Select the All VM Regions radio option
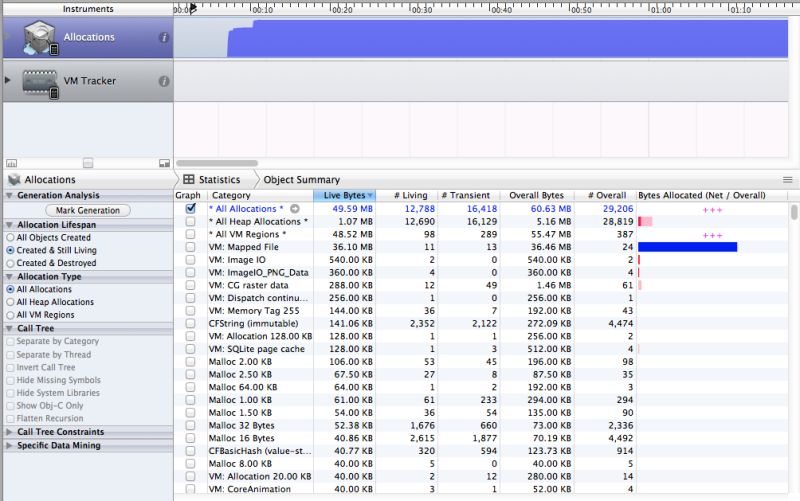 tap(10, 315)
